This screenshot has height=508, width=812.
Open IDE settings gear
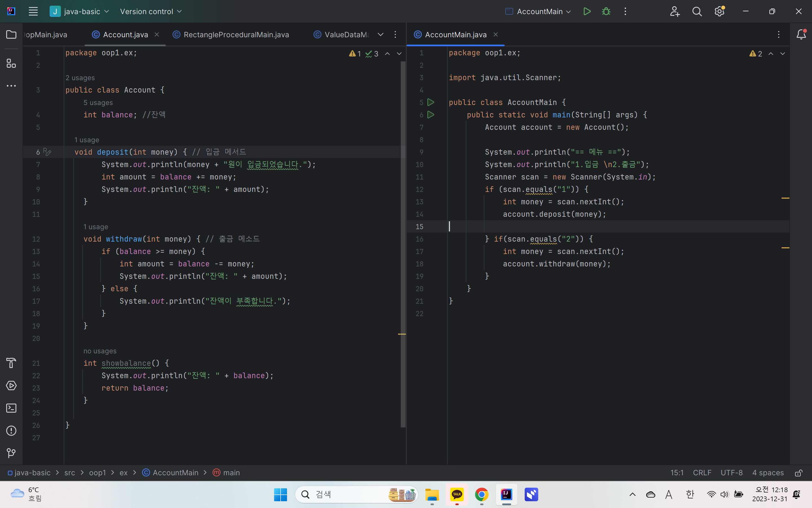click(x=720, y=11)
